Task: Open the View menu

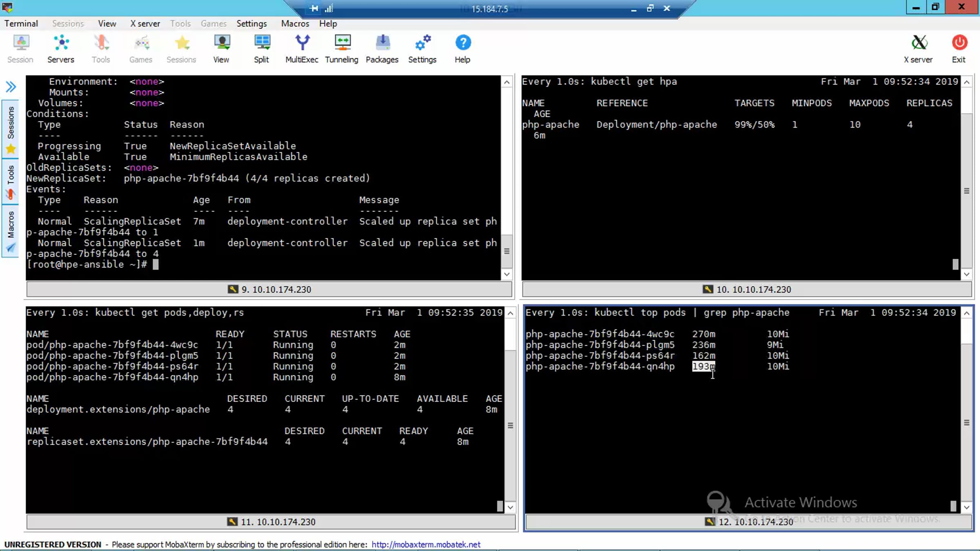Action: [x=107, y=24]
